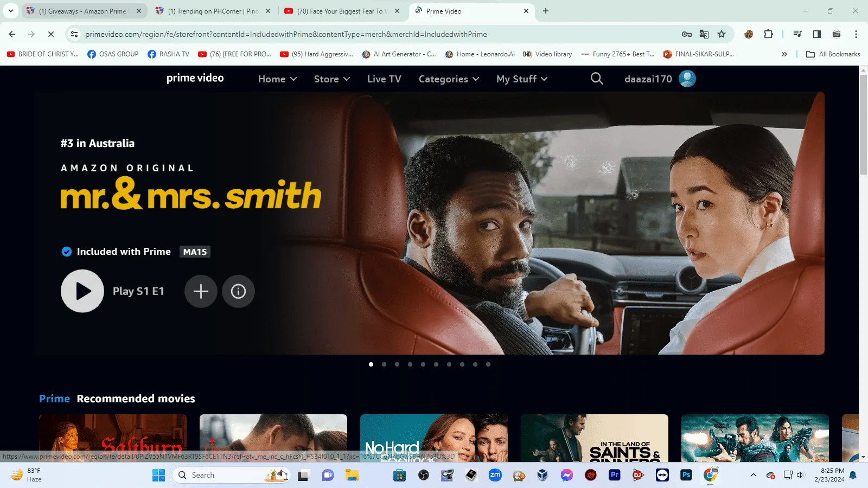This screenshot has height=488, width=868.
Task: Open Photoshop from taskbar
Action: pyautogui.click(x=686, y=476)
